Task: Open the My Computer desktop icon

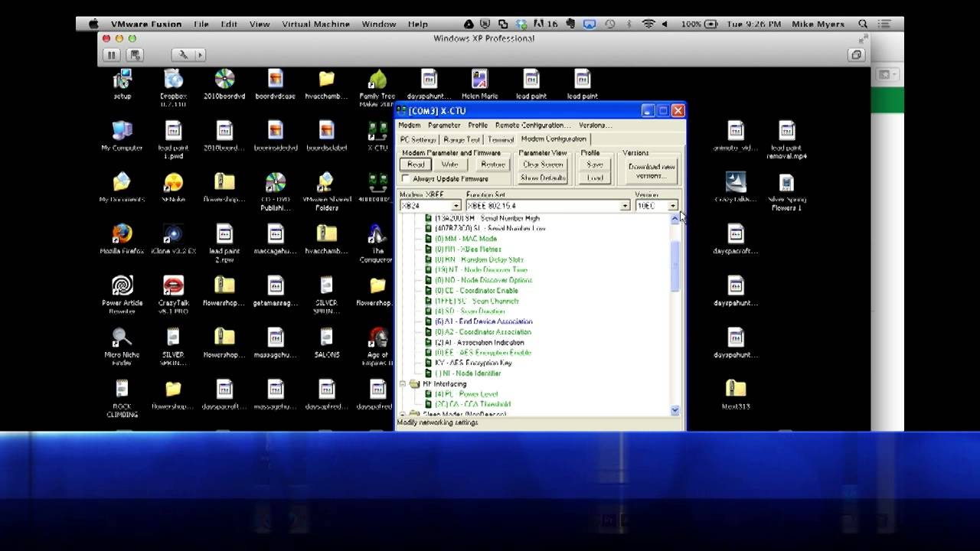Action: pos(122,131)
